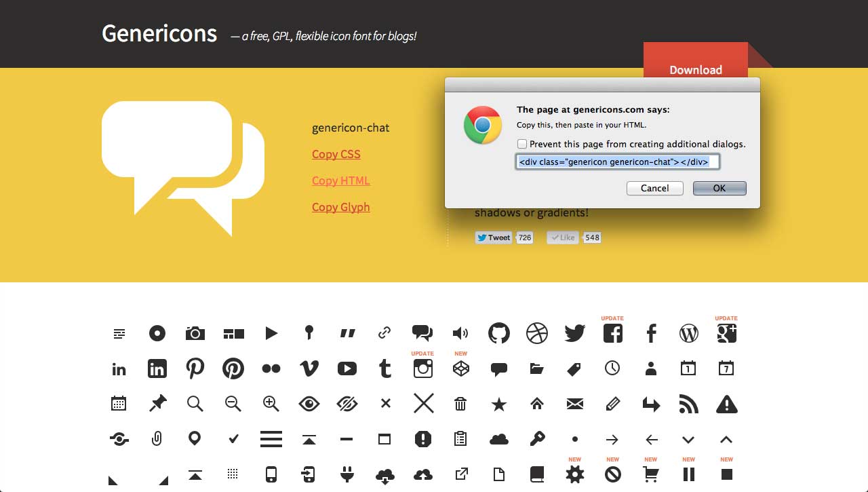Check Prevent this page from creating additional dialogs
Viewport: 868px width, 492px height.
coord(522,144)
